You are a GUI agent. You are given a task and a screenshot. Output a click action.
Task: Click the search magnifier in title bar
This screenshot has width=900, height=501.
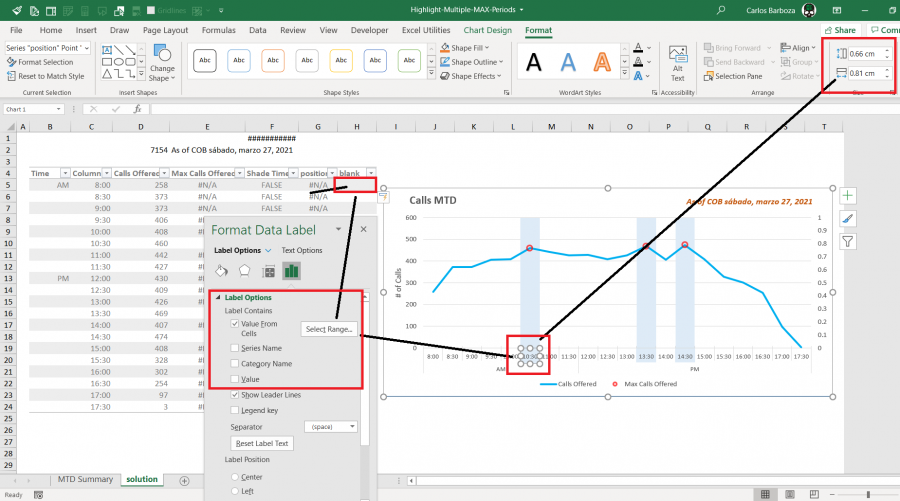click(x=721, y=10)
